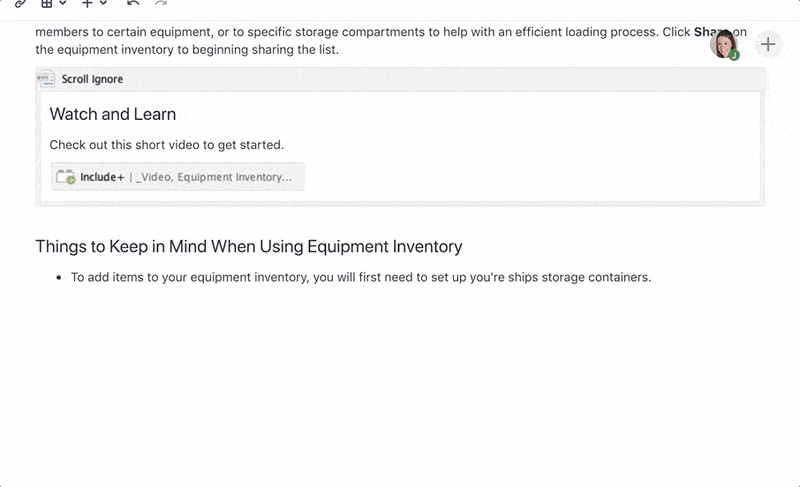Click the collaborator profile avatar
Screen dimensions: 800x487
(723, 43)
